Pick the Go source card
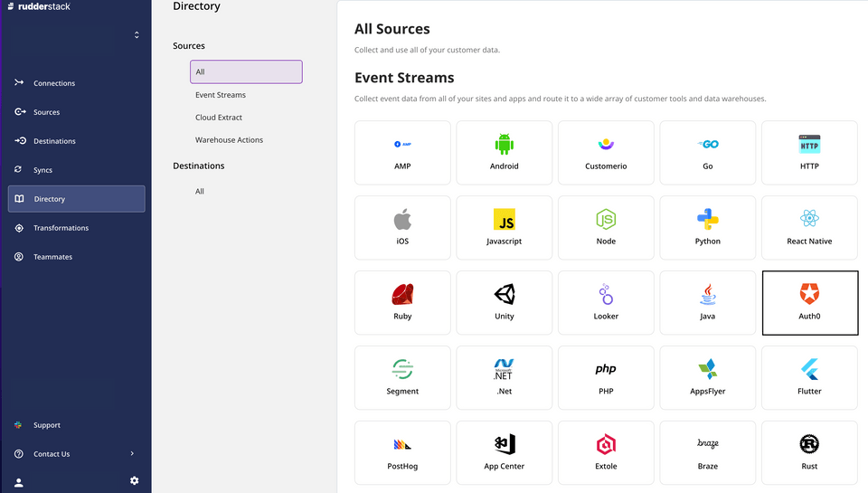868x493 pixels. click(707, 152)
